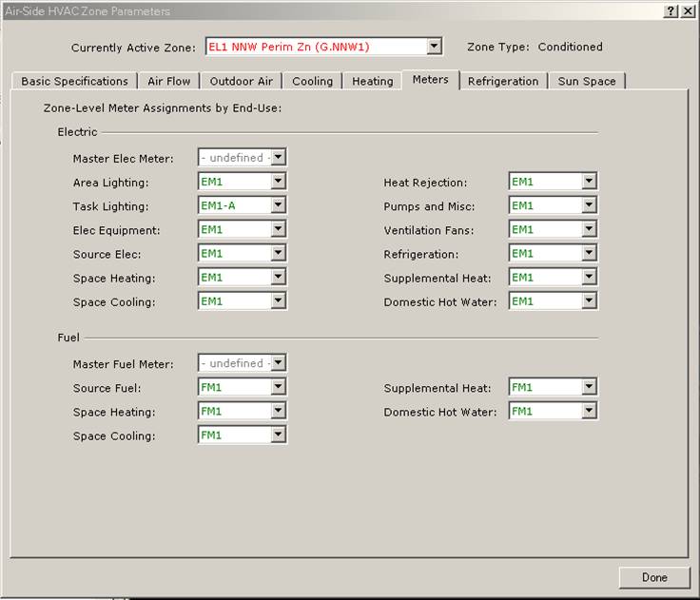Go to the Cooling tab

[x=312, y=82]
